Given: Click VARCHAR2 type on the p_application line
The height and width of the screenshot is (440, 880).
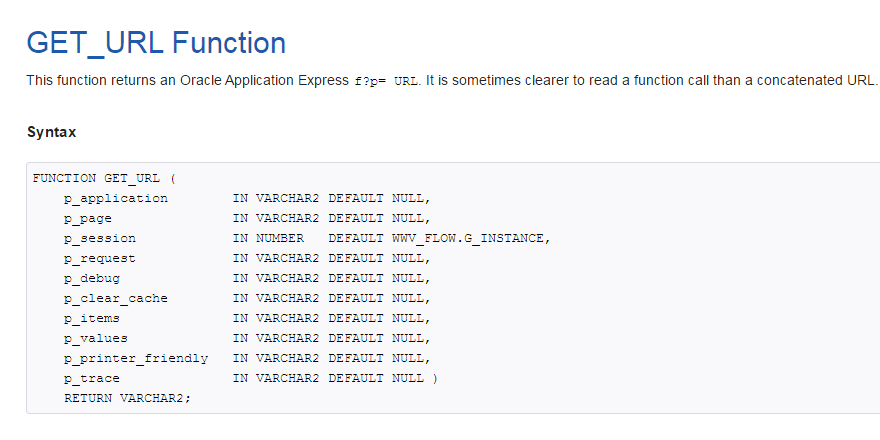Looking at the screenshot, I should 288,198.
